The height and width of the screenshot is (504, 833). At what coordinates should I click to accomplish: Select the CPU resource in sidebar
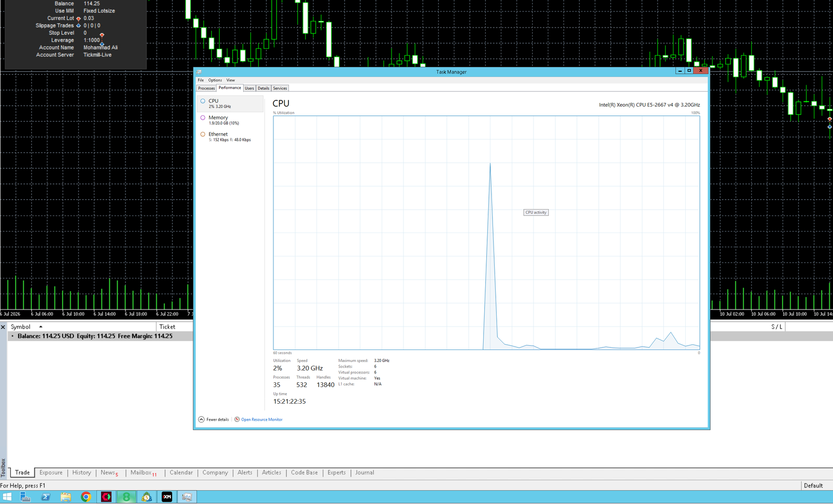coord(230,104)
